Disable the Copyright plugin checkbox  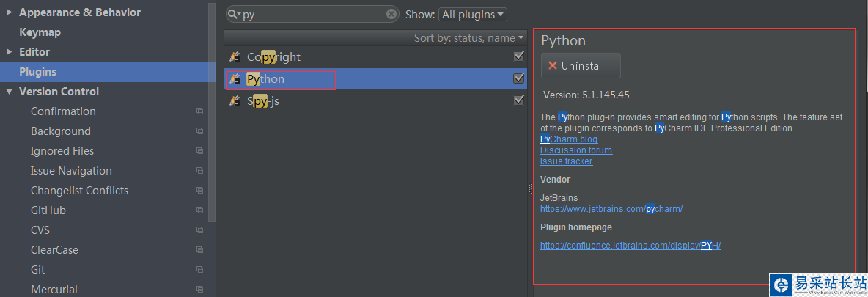click(519, 56)
